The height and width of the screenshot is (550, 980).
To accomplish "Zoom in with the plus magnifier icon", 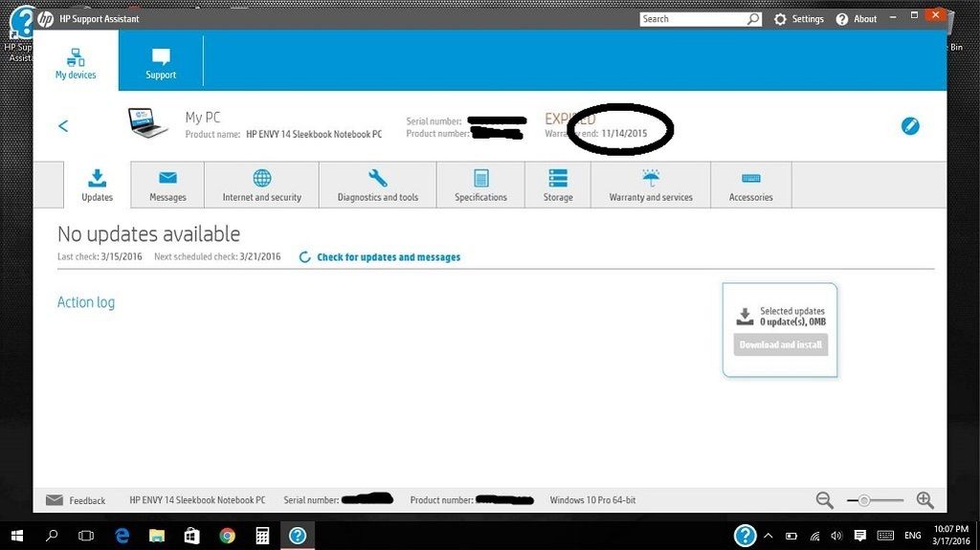I will pyautogui.click(x=925, y=500).
